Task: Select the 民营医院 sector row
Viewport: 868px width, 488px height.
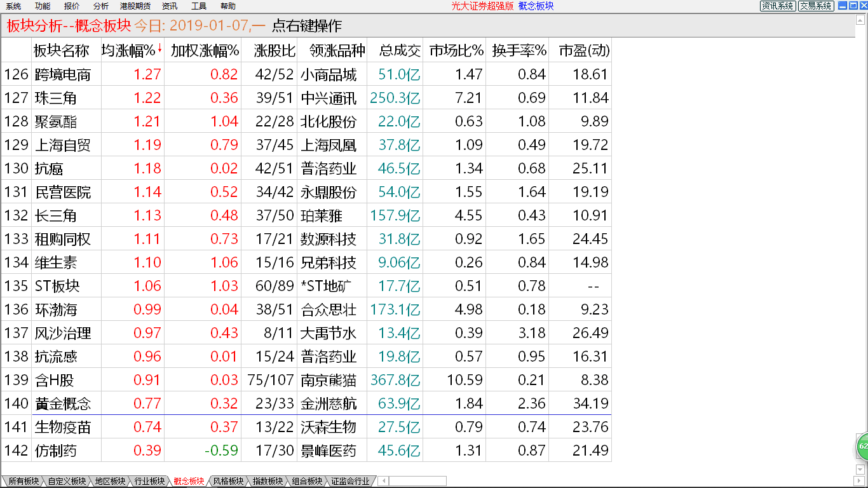Action: pos(306,191)
